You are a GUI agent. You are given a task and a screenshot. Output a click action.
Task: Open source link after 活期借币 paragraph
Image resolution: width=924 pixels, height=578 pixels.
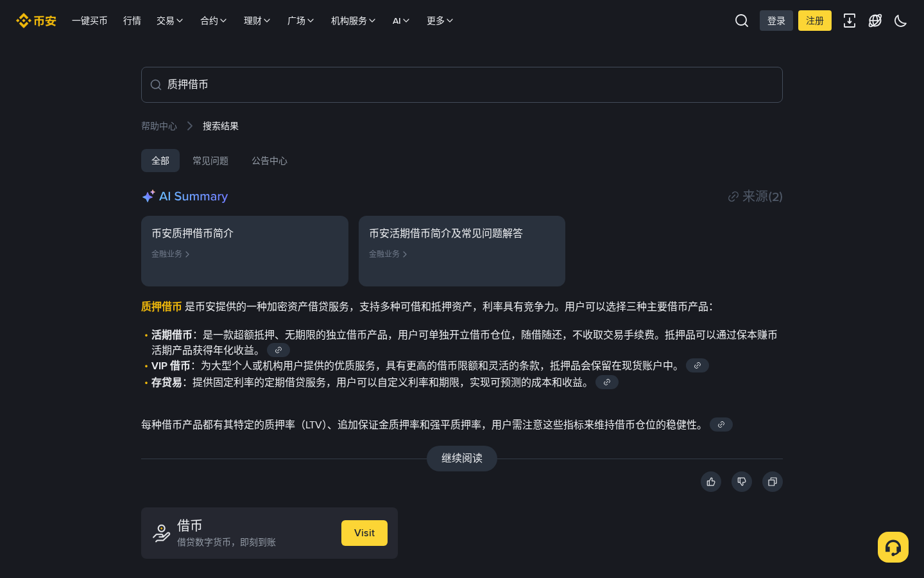(x=278, y=350)
